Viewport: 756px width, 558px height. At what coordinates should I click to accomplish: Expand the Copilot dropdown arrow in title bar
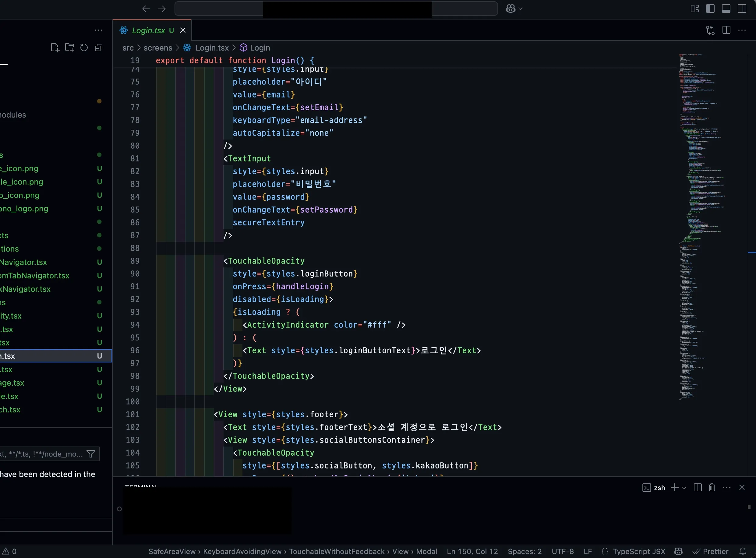click(520, 9)
